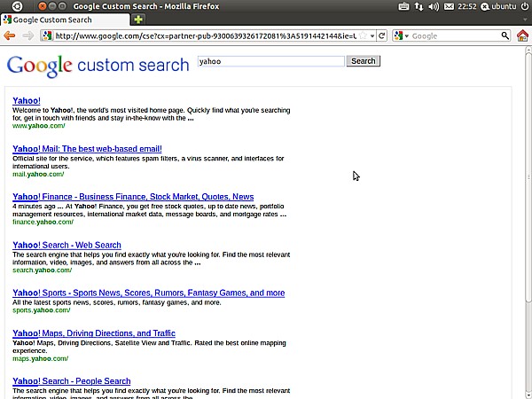The image size is (532, 399).
Task: Open Yahoo! Search - People Search link
Action: [x=72, y=381]
